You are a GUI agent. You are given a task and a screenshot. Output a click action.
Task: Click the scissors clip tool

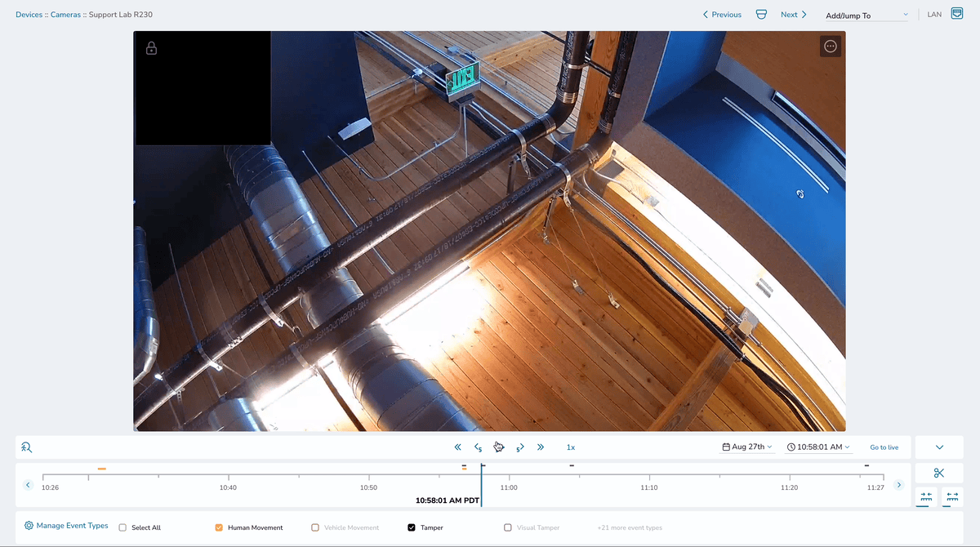click(939, 474)
